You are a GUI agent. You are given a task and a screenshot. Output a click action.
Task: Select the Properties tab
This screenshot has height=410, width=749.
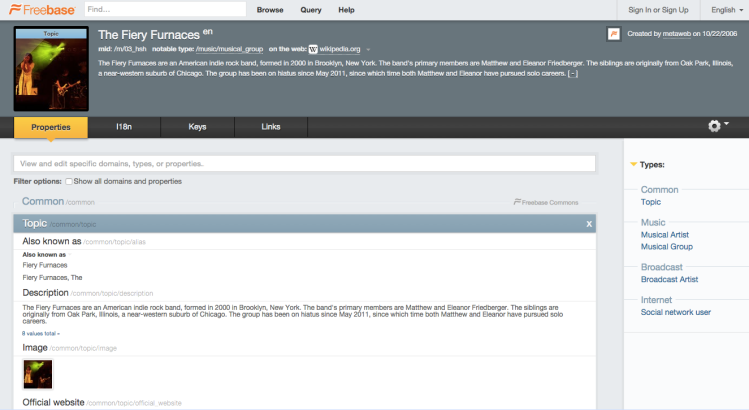tap(51, 127)
